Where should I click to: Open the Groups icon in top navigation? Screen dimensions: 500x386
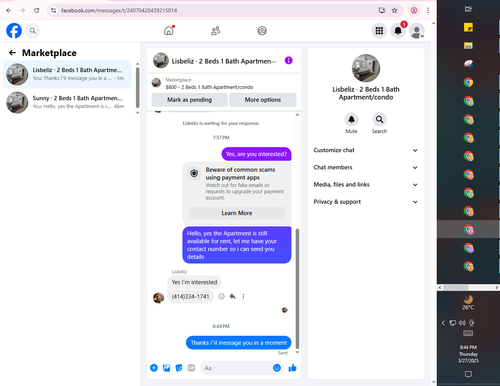point(262,31)
